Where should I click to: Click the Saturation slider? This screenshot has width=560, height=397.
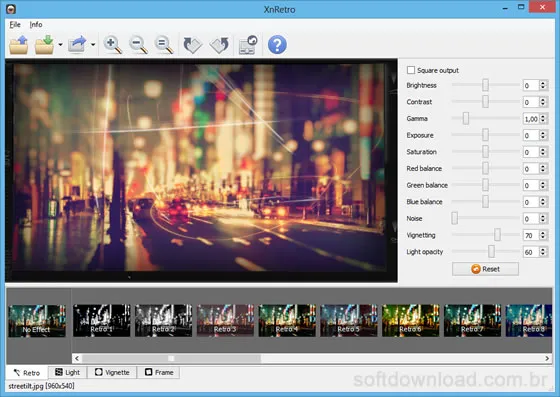pos(485,151)
